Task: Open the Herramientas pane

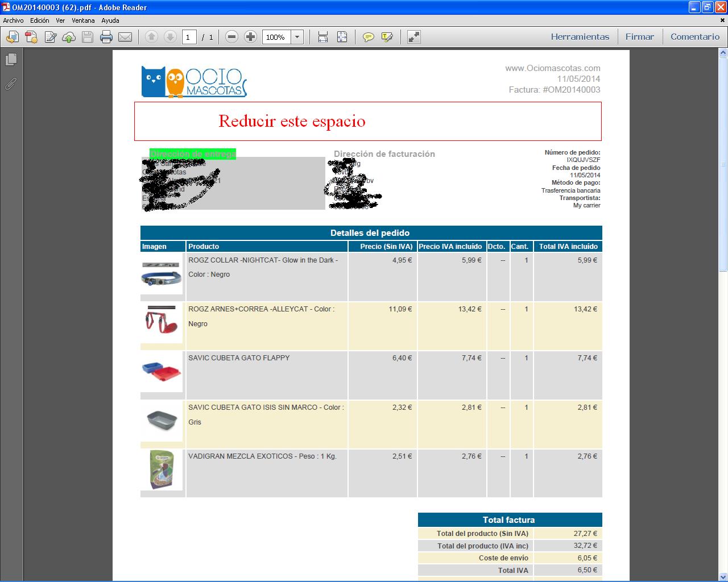Action: (x=580, y=37)
